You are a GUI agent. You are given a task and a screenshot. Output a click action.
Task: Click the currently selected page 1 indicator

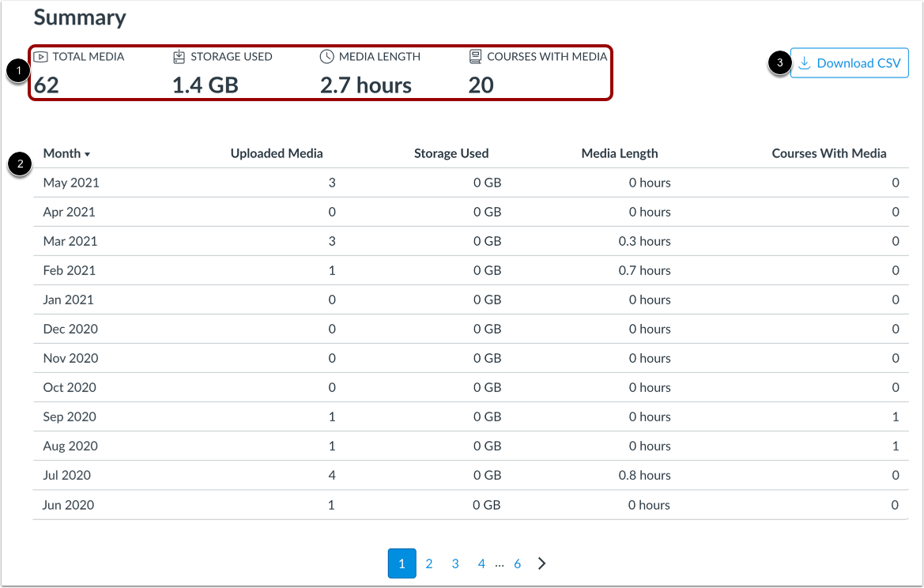402,563
